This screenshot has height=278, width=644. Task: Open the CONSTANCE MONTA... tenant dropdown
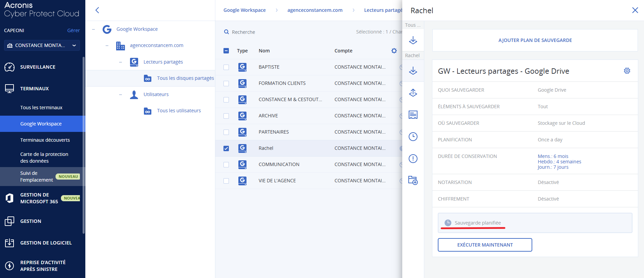click(42, 45)
